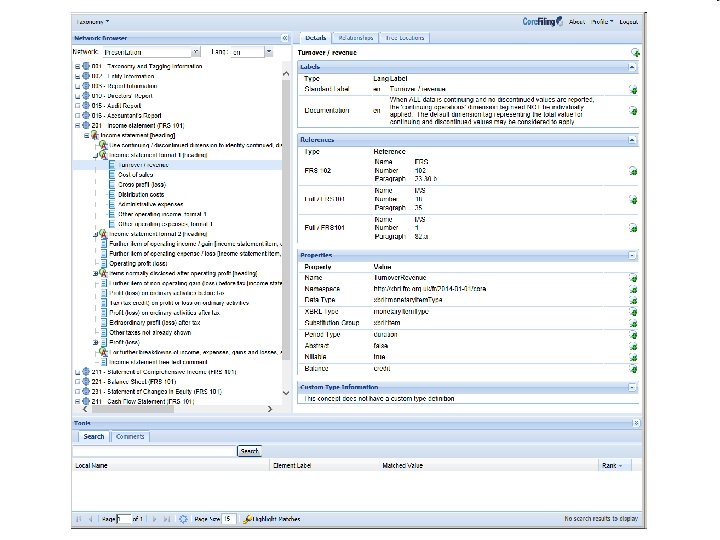Expand the Balance Sheet (FRS 101) node
720x540 pixels.
pyautogui.click(x=77, y=382)
